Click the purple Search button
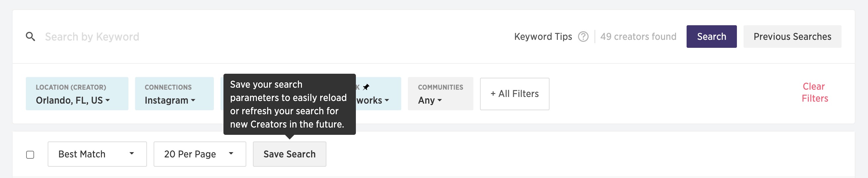Screen dimensions: 868x178 point(711,37)
